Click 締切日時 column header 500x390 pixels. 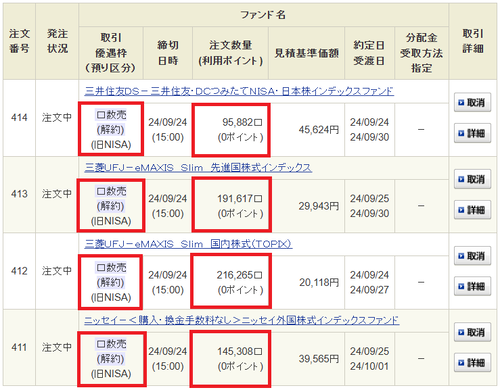coord(168,53)
